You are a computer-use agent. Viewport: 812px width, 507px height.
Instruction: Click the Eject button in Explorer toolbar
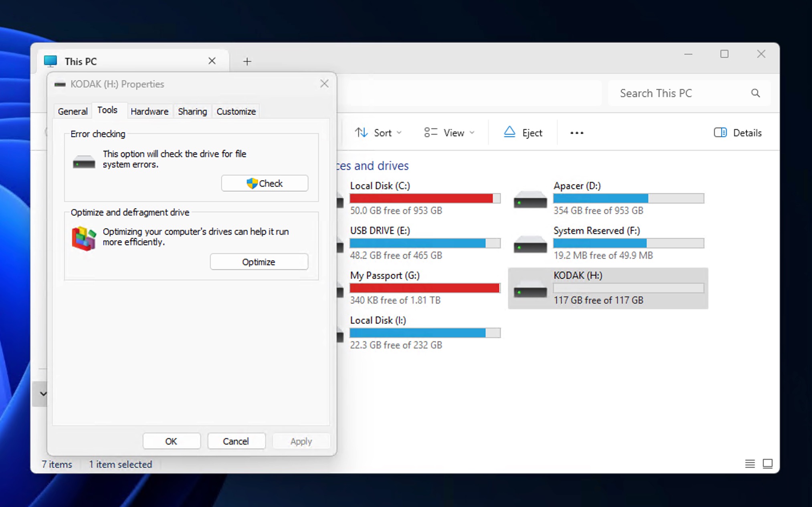click(523, 133)
